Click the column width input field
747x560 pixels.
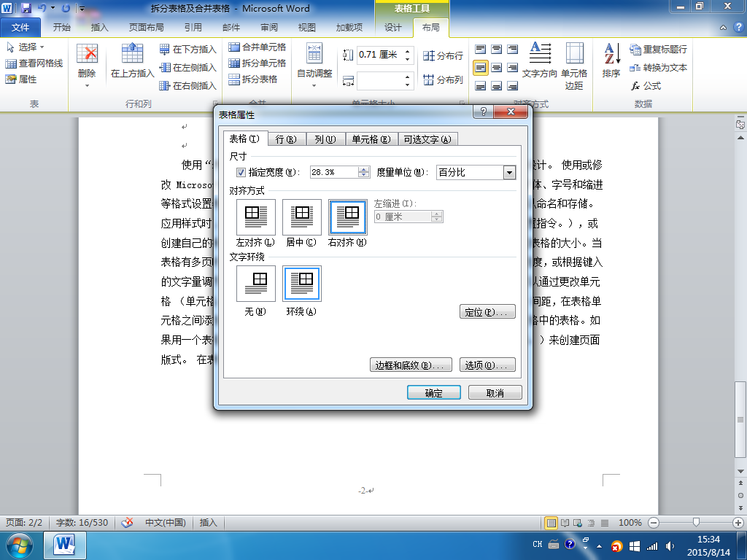click(380, 80)
